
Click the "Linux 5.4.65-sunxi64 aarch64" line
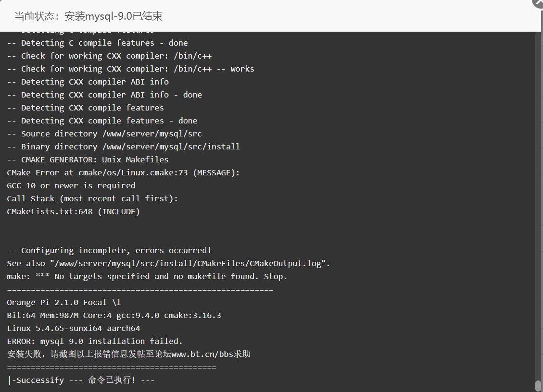coord(74,328)
